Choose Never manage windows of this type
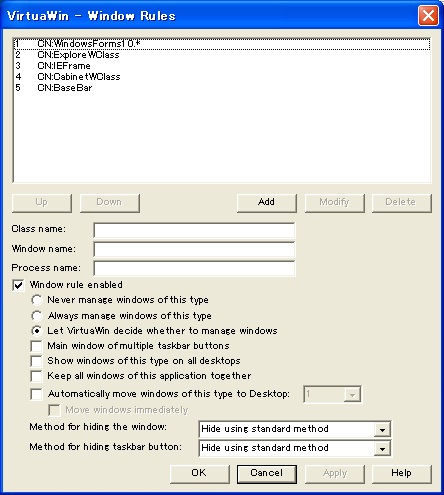This screenshot has height=495, width=444. click(x=37, y=300)
